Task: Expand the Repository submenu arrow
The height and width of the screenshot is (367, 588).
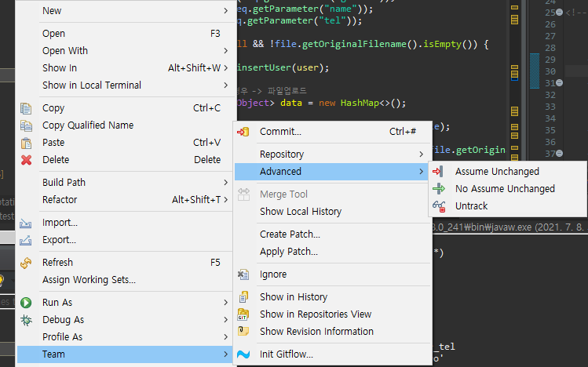Action: click(x=421, y=154)
